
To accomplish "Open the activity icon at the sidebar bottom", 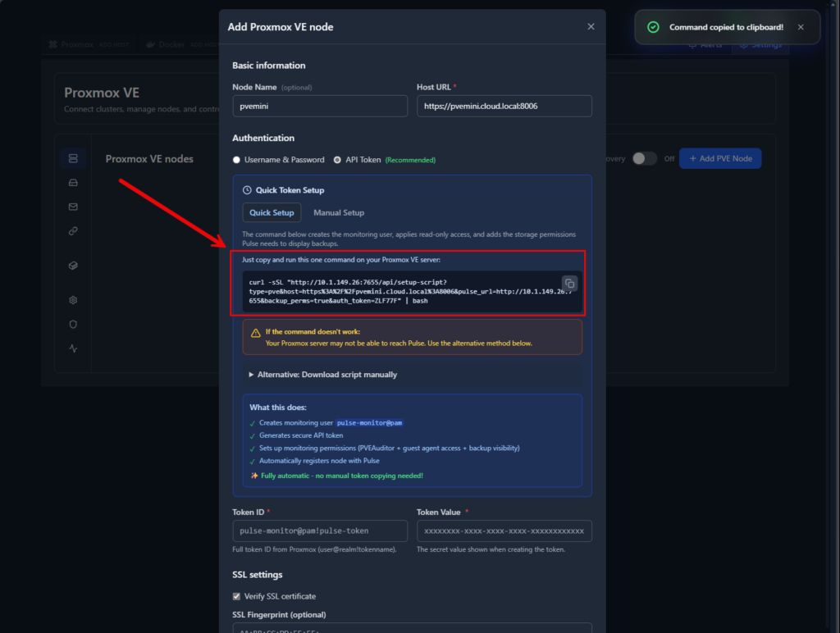I will coord(72,348).
